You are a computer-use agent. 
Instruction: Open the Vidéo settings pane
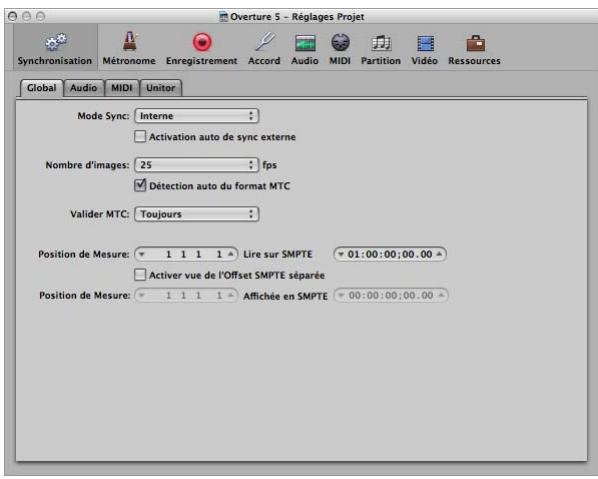tap(424, 49)
